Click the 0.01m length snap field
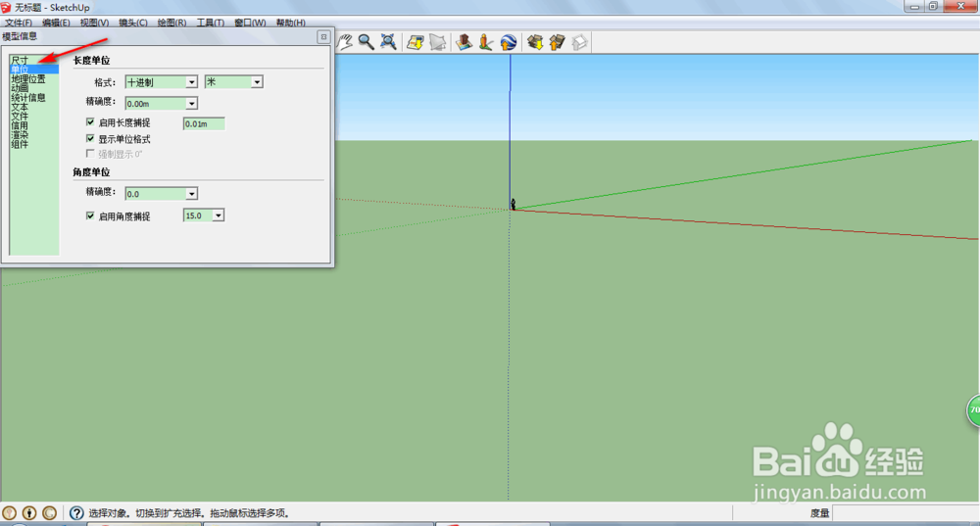Screen dimensions: 980x526 (x=204, y=123)
